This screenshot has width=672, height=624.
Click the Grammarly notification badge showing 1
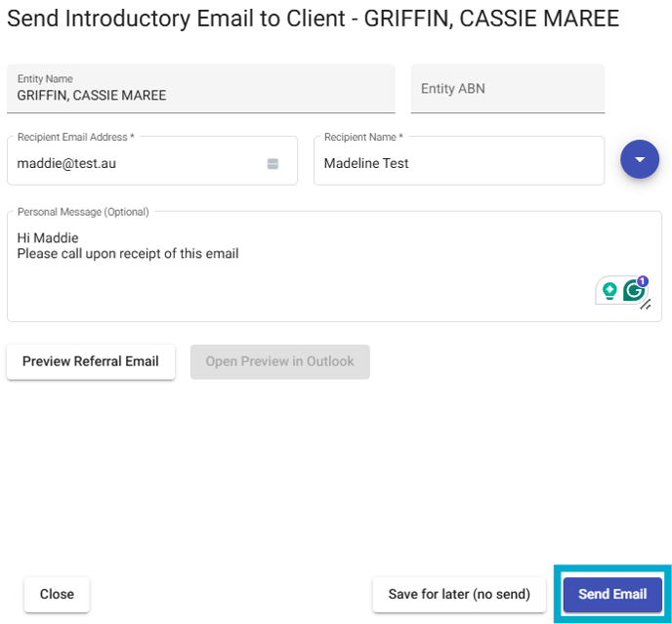point(642,281)
